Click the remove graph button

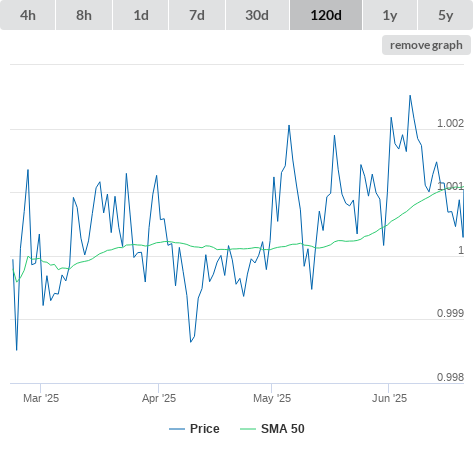pos(426,45)
